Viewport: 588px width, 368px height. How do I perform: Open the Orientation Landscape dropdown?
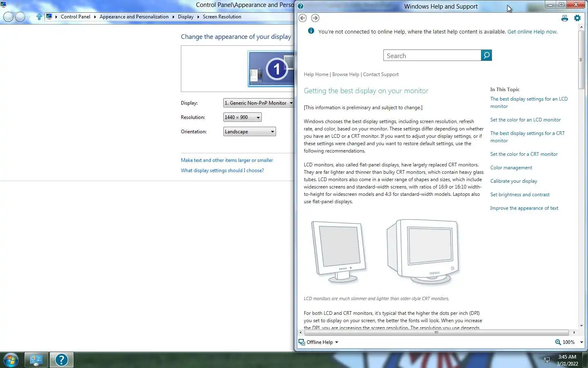click(249, 132)
